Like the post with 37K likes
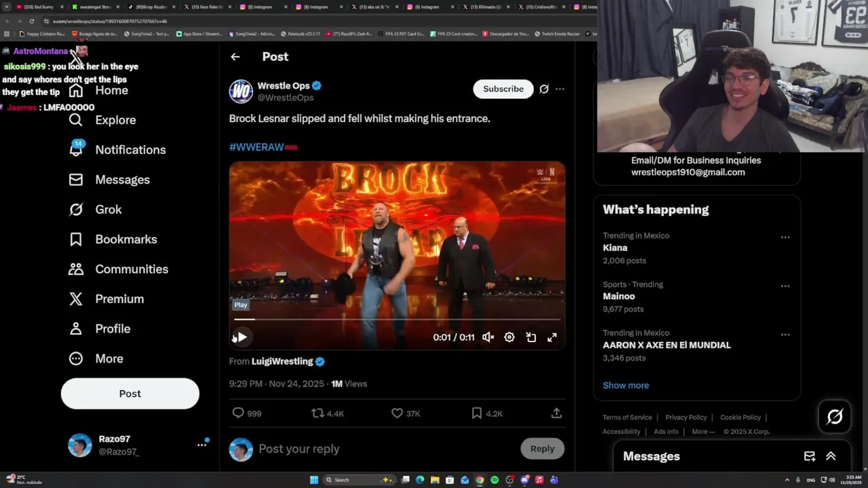Image resolution: width=868 pixels, height=488 pixels. tap(397, 413)
